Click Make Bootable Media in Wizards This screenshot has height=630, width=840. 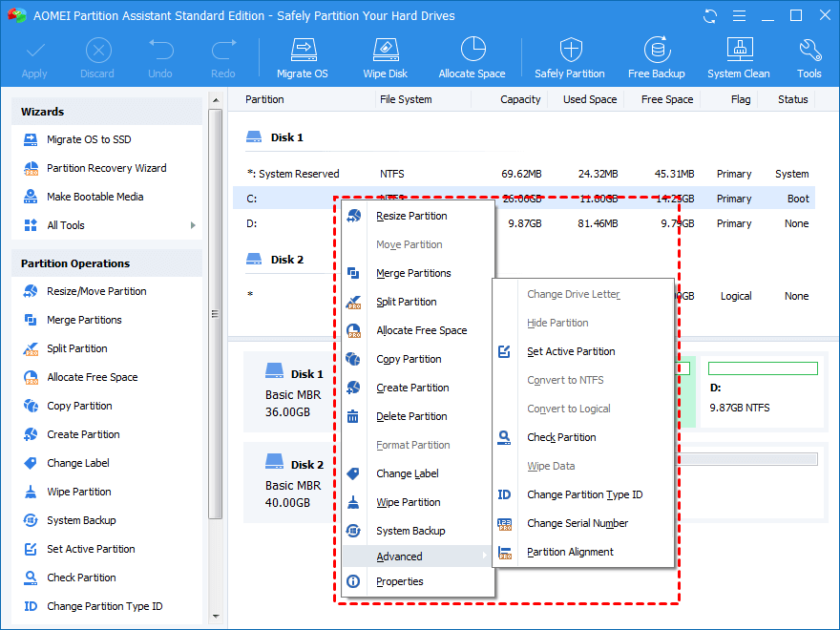pos(94,197)
